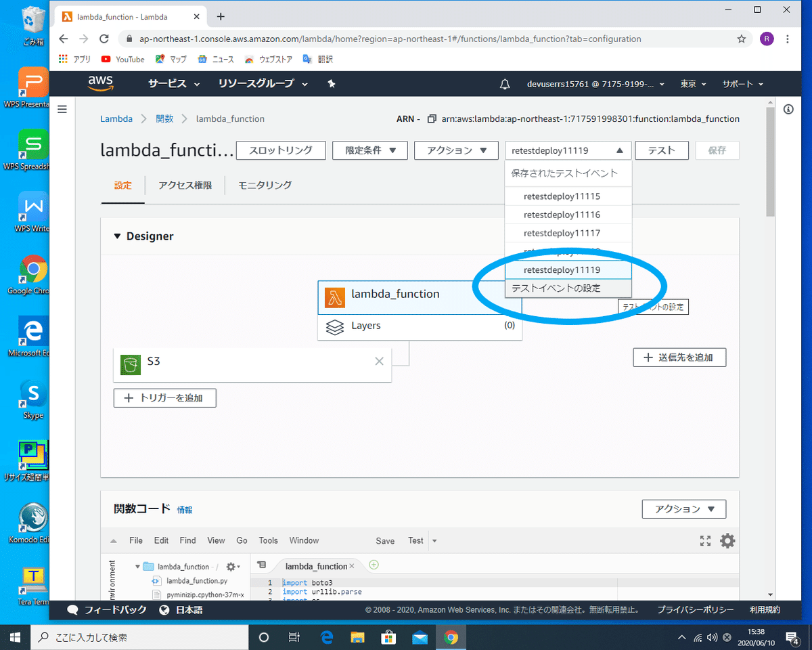Viewport: 812px width, 650px height.
Task: Open the アプリ bookmarks shortcut
Action: pos(74,60)
